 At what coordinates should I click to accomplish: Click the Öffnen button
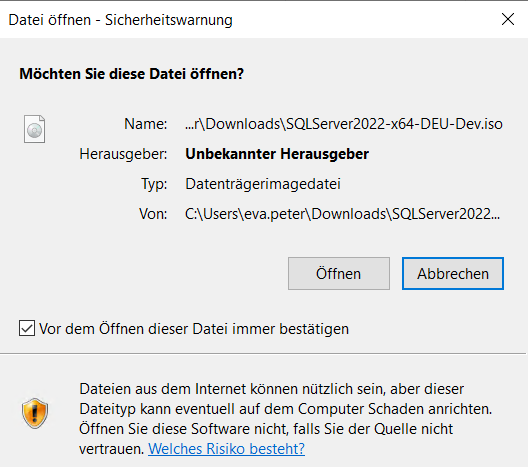pos(339,273)
